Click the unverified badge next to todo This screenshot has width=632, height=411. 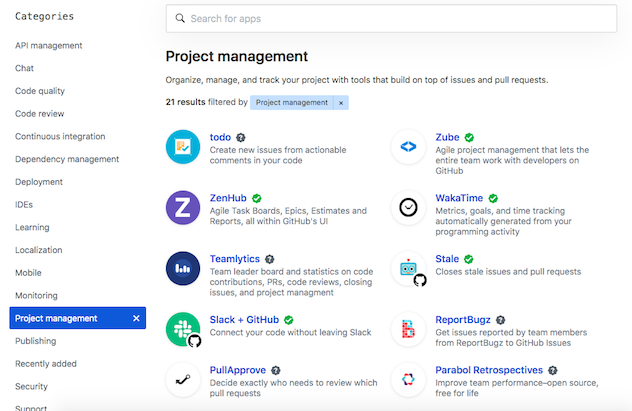241,138
